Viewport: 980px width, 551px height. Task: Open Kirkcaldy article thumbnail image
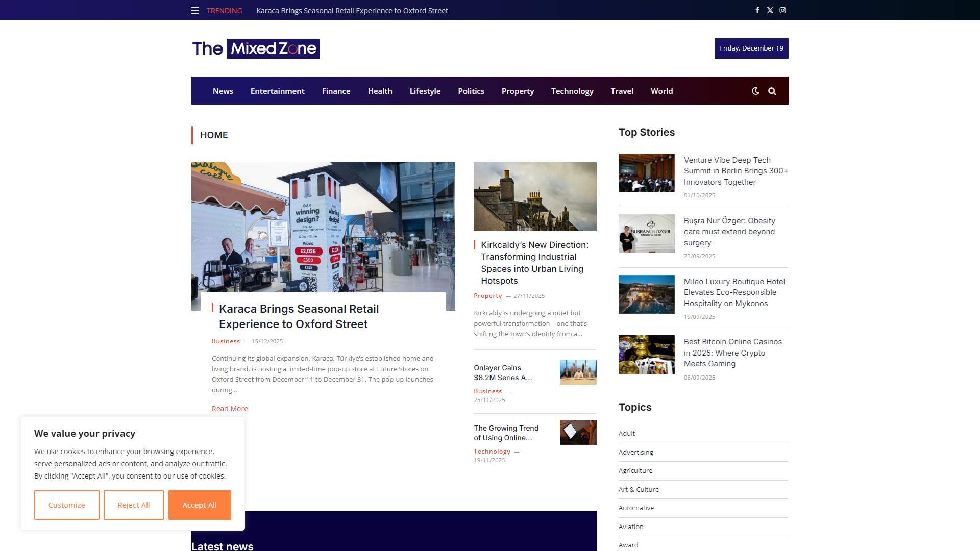tap(534, 196)
